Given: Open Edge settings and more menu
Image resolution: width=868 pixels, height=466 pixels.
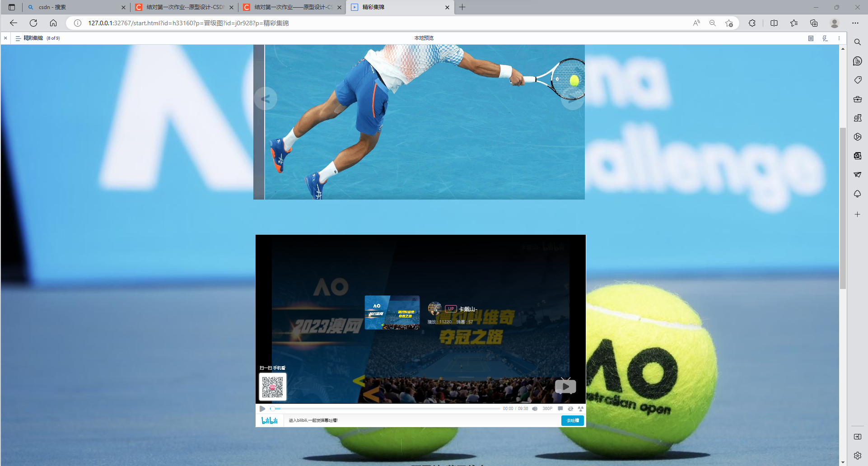Looking at the screenshot, I should [x=855, y=23].
